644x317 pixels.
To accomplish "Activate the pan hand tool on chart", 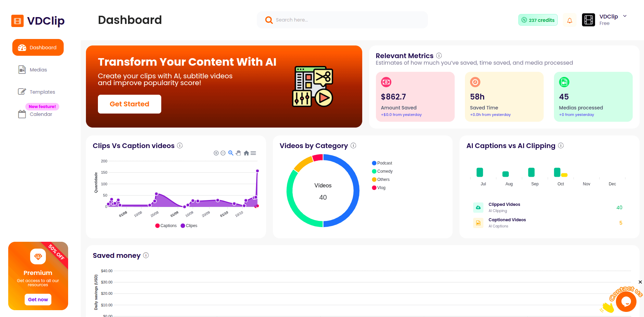I will tap(238, 153).
